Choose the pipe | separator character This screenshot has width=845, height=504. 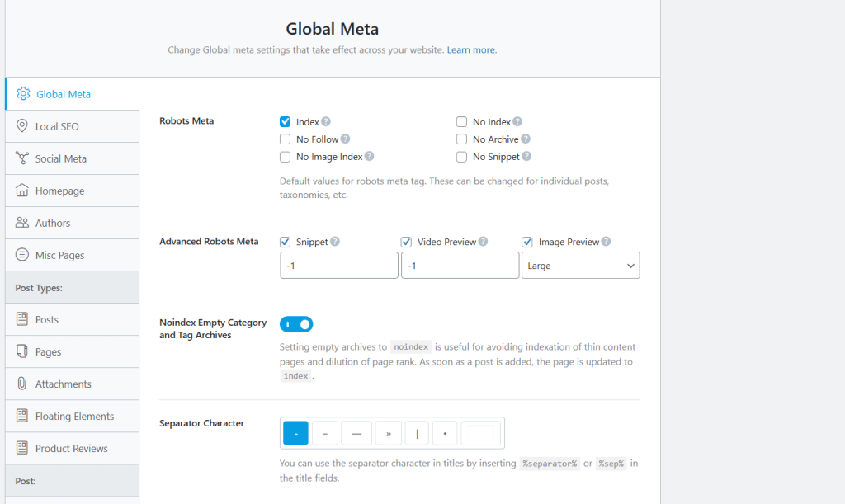tap(418, 433)
